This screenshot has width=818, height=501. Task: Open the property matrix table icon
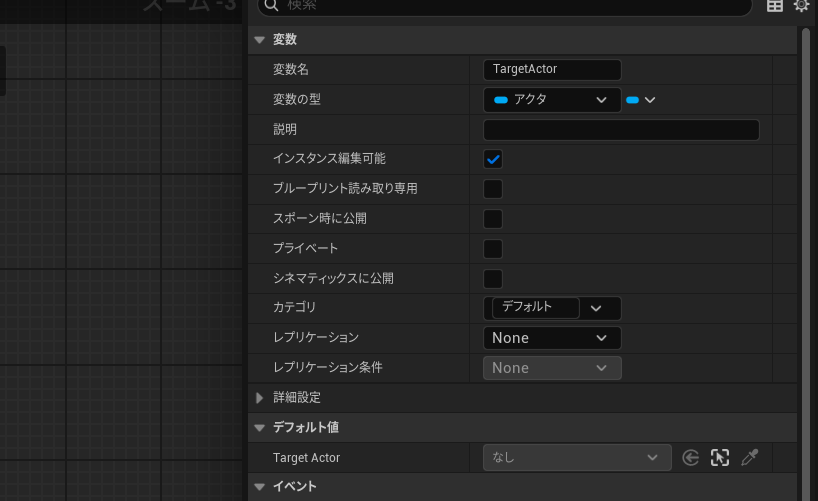pyautogui.click(x=775, y=5)
